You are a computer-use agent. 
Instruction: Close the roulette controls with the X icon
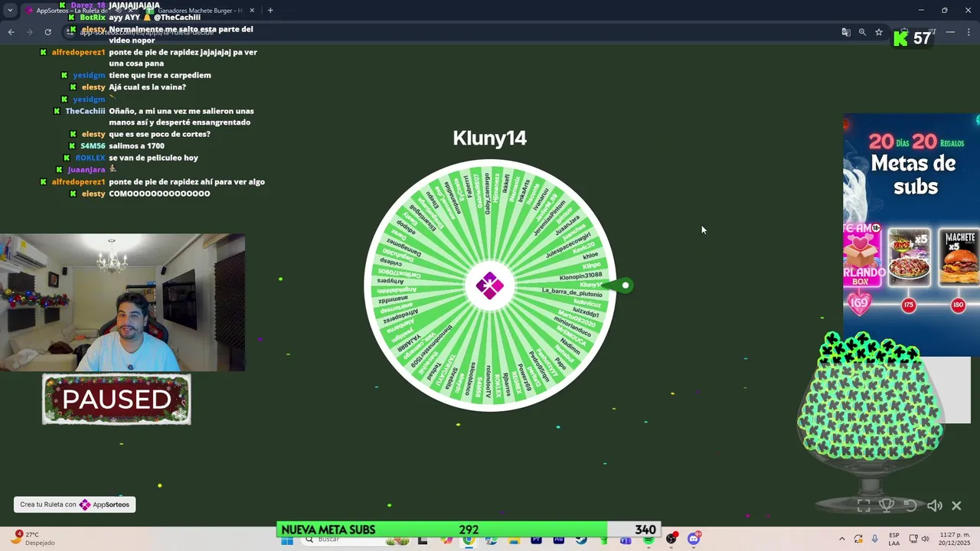(956, 505)
